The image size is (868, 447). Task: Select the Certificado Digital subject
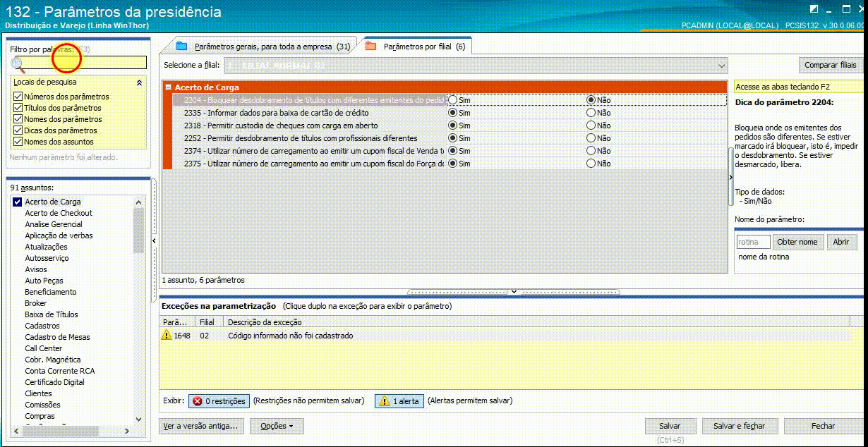click(54, 382)
